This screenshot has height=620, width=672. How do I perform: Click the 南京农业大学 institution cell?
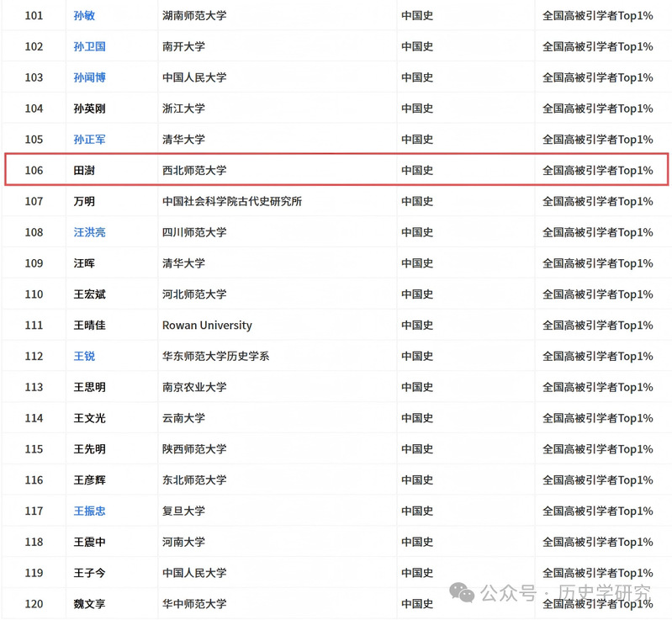tap(194, 387)
